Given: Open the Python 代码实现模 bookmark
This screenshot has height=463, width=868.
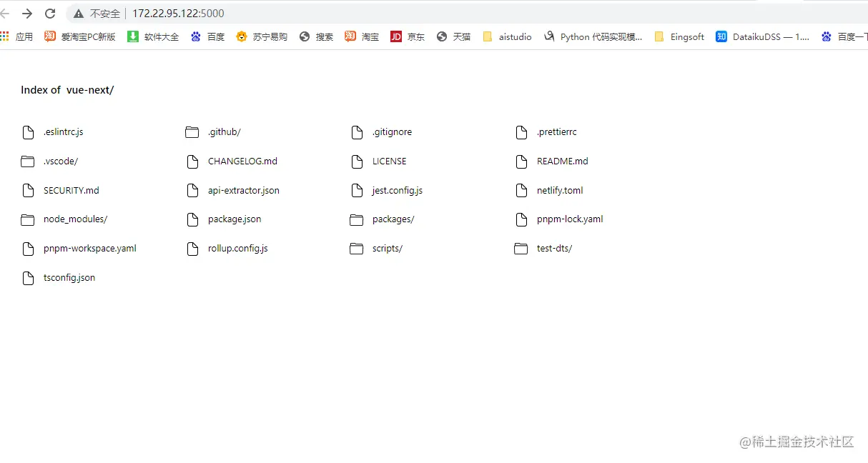Looking at the screenshot, I should point(593,36).
